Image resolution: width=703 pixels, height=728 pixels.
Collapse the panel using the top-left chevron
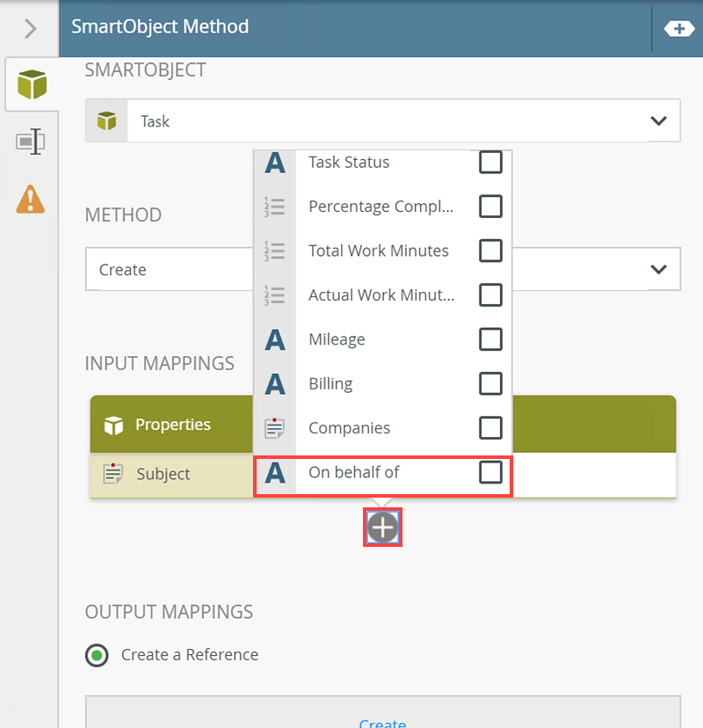tap(31, 28)
